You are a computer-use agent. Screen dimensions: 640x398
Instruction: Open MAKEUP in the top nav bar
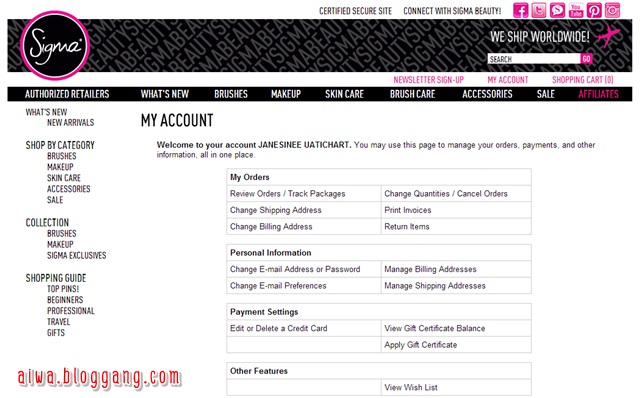pos(286,94)
